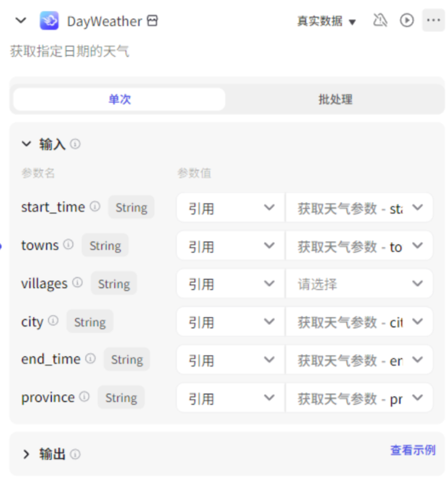Image resolution: width=448 pixels, height=479 pixels.
Task: Click the DayWeather plugin logo icon
Action: (49, 21)
